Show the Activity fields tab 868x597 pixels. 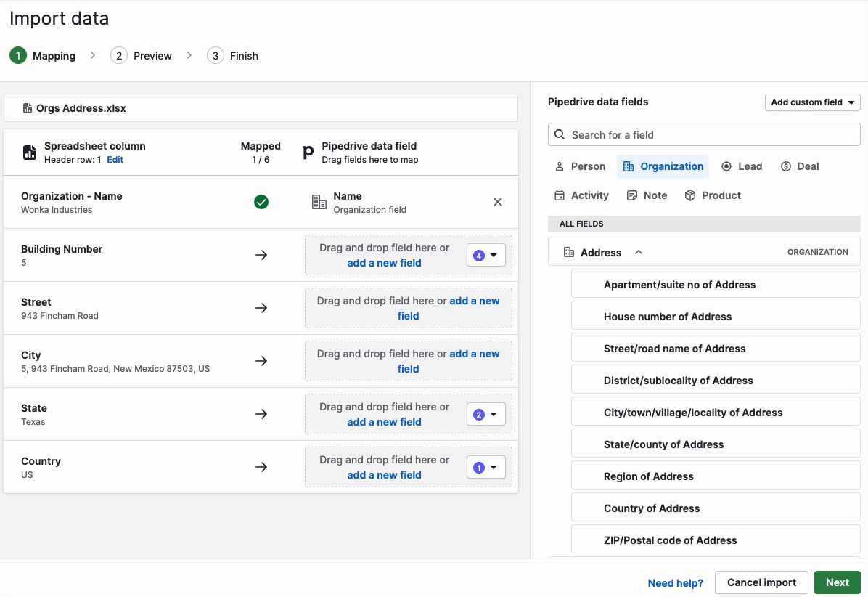coord(581,195)
